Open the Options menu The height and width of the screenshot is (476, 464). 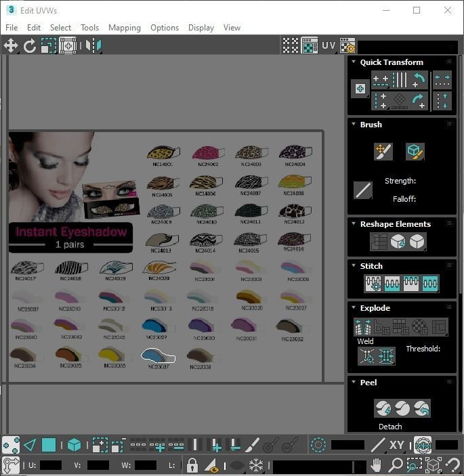165,28
